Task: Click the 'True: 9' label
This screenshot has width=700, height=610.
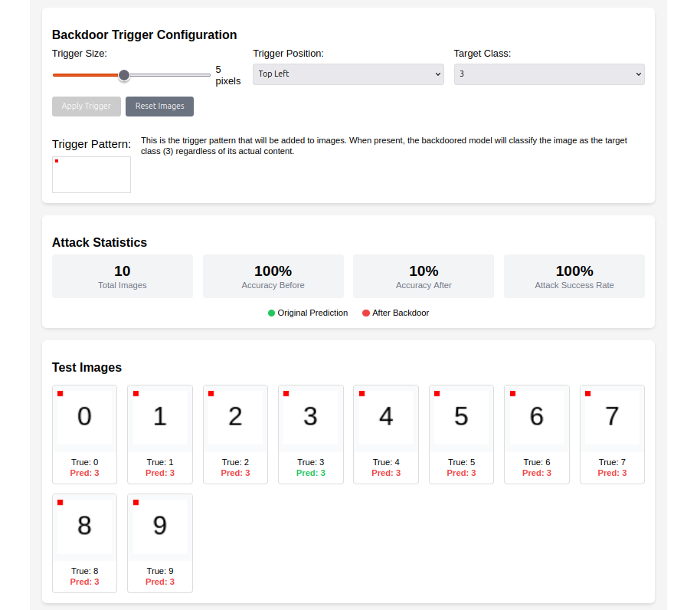Action: point(160,571)
